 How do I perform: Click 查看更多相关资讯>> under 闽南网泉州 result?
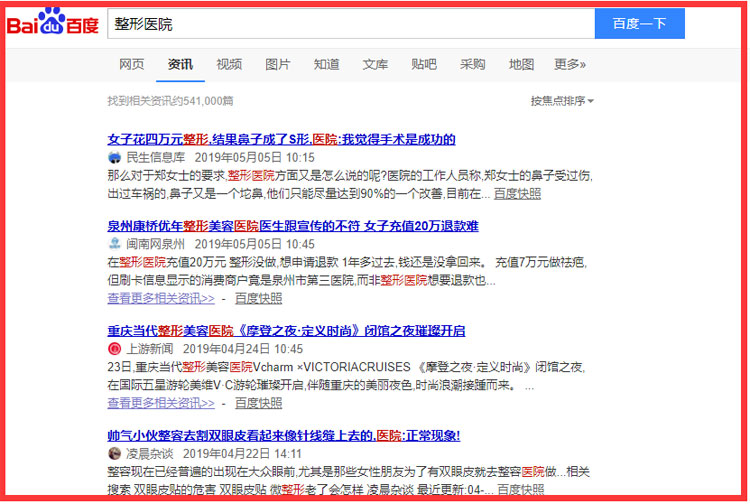click(161, 298)
